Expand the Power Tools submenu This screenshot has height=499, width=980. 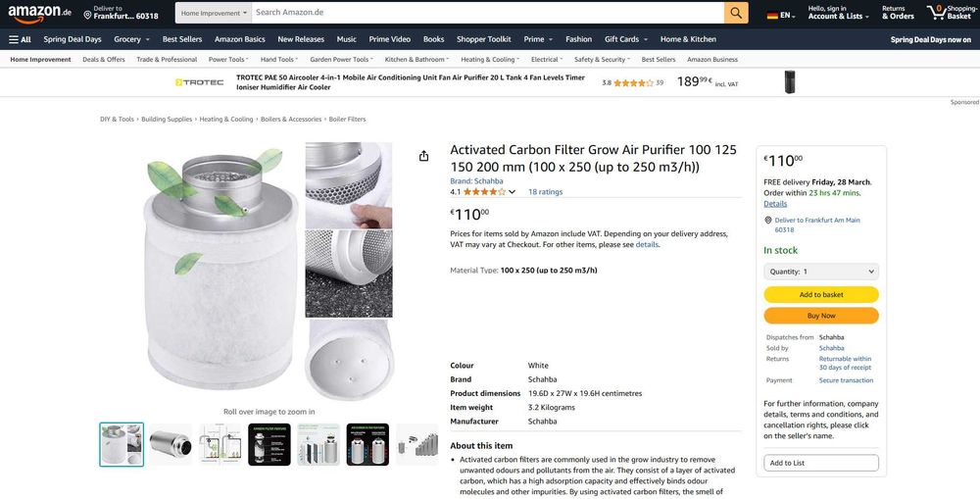pos(226,59)
